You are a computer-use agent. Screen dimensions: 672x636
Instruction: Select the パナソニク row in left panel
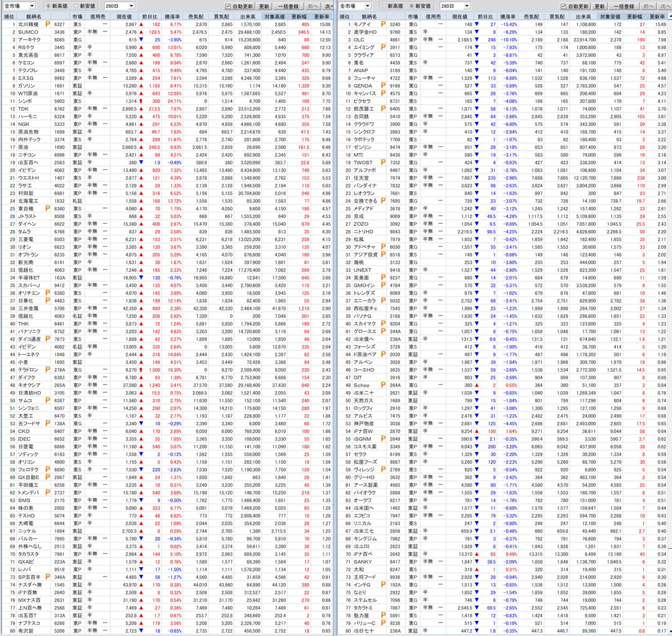[167, 331]
